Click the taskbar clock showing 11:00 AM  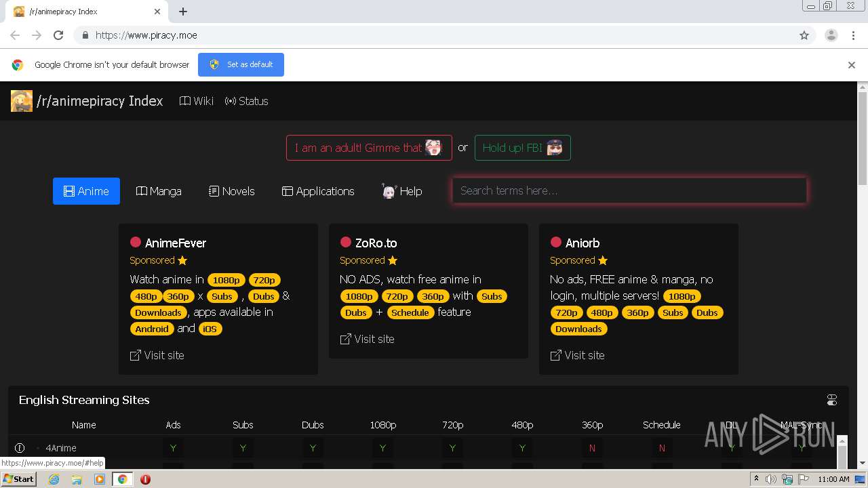833,479
